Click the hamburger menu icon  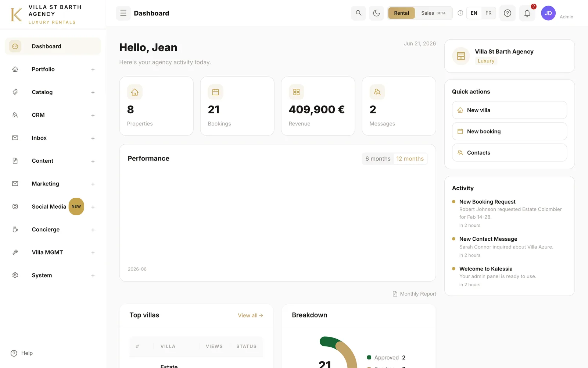point(123,13)
